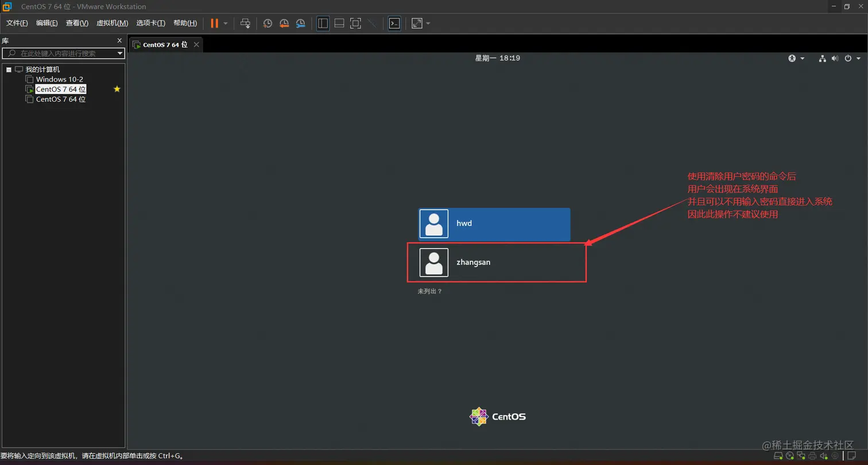
Task: Click the VMware Workstation logo in the title bar
Action: 7,6
